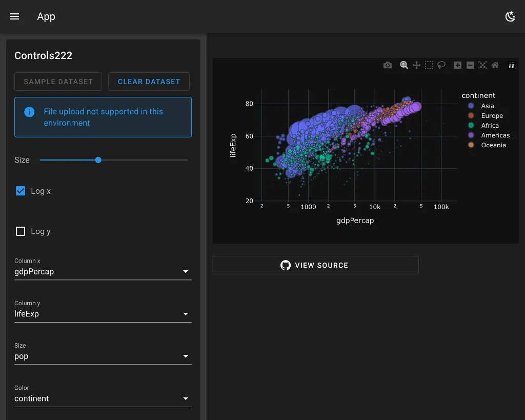Open the hamburger navigation menu
The image size is (525, 420).
tap(14, 16)
